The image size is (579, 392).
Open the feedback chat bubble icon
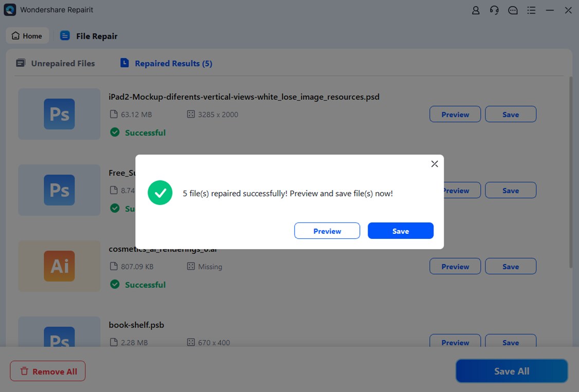[513, 10]
